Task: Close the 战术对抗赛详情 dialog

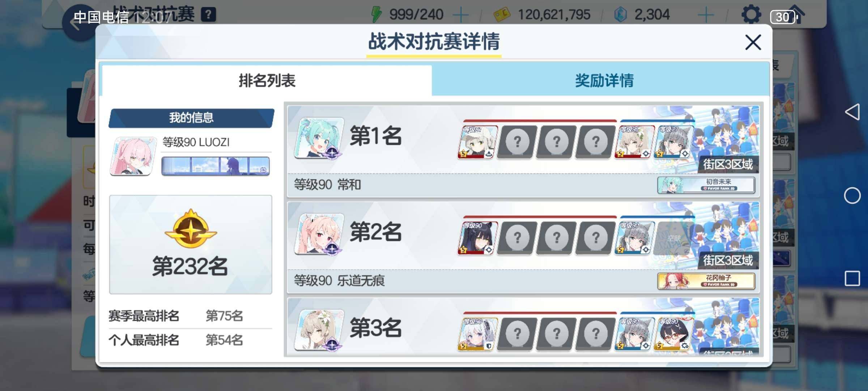Action: coord(753,42)
